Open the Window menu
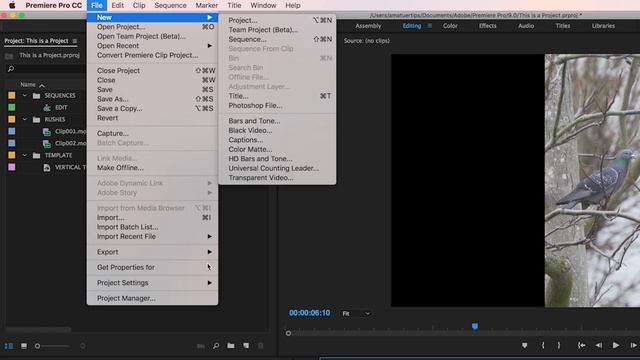Viewport: 640px width, 360px height. click(x=263, y=5)
